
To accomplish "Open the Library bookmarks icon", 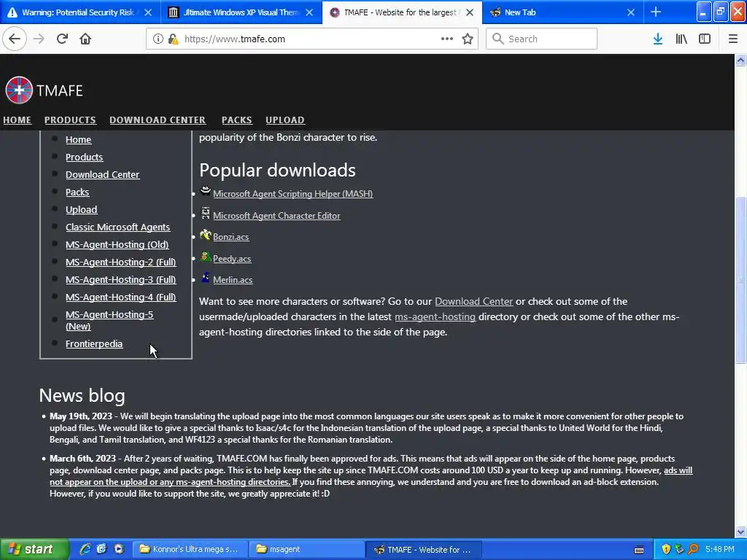I will [x=681, y=39].
